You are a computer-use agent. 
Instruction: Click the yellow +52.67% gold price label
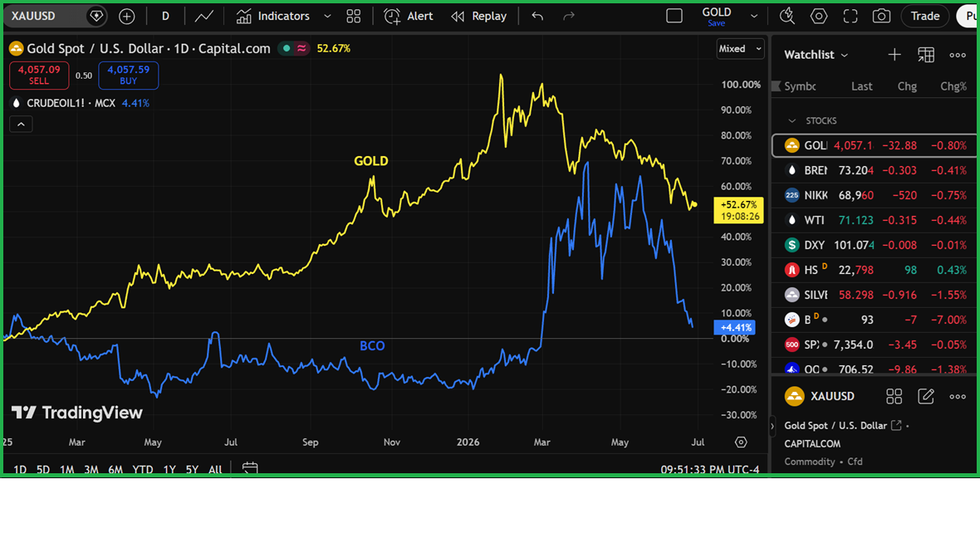pyautogui.click(x=739, y=210)
